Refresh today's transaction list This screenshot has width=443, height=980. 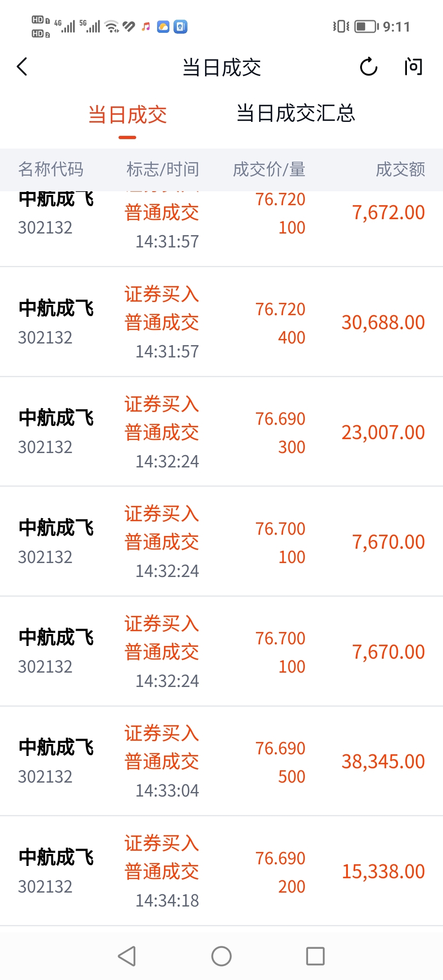click(x=368, y=67)
